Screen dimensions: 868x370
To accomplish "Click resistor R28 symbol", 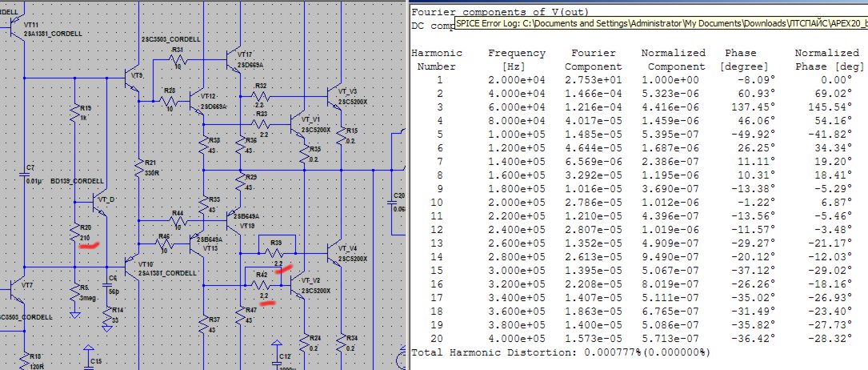I will [168, 102].
